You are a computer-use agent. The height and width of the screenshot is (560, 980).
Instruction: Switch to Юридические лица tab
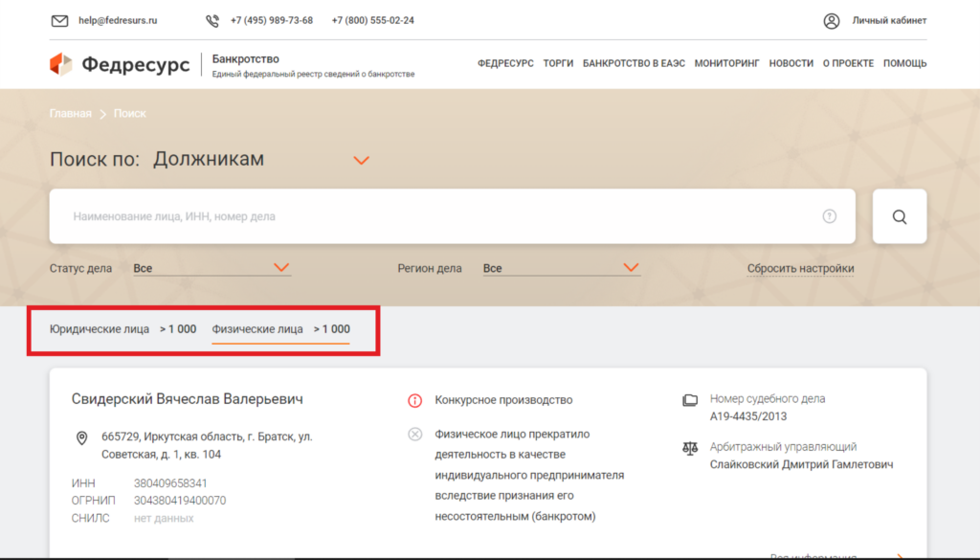click(100, 329)
